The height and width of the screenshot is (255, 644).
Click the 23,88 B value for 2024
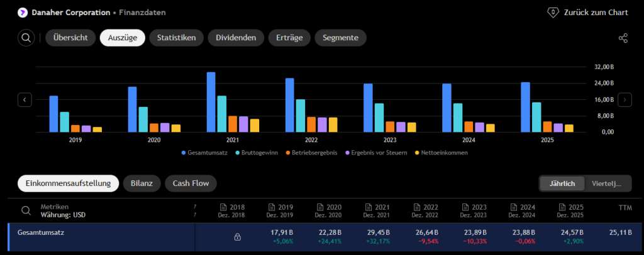525,232
